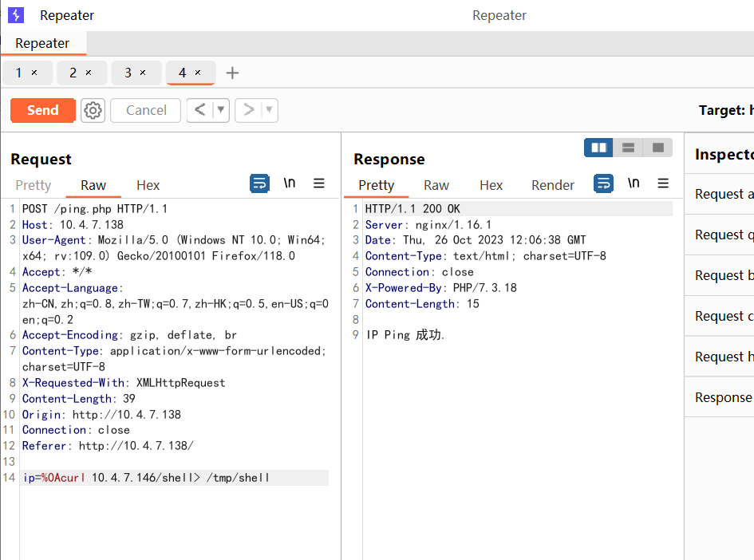Click 'Content-Length: 39' request header

click(x=78, y=399)
